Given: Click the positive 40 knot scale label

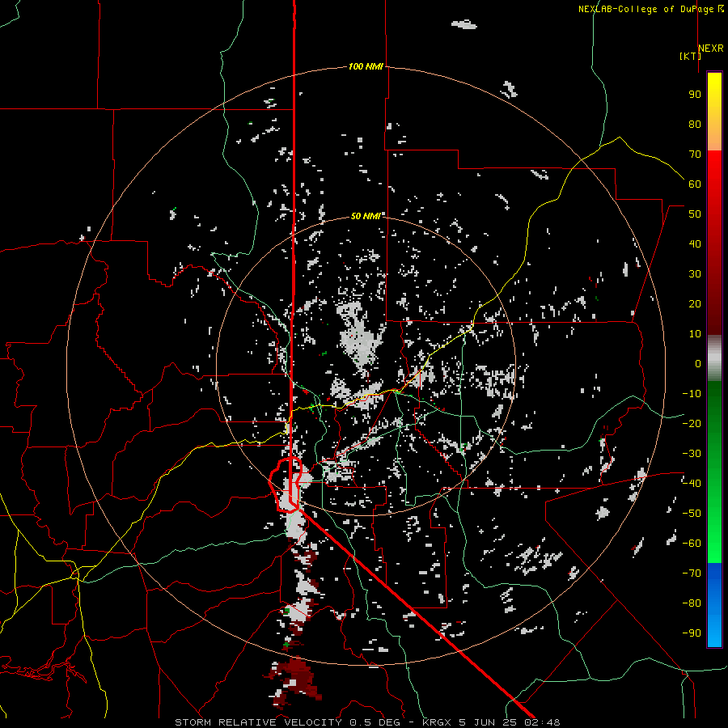Looking at the screenshot, I should tap(695, 243).
